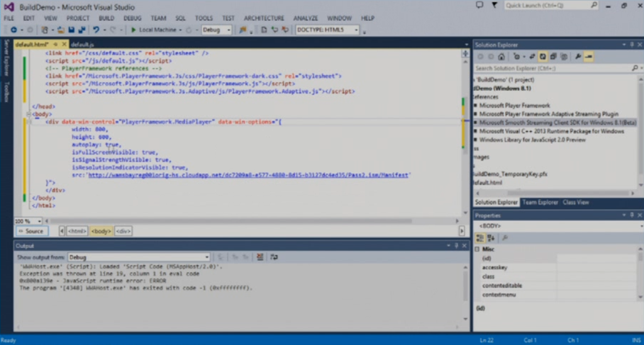Image resolution: width=644 pixels, height=345 pixels.
Task: Click the Save All toolbar icon
Action: click(x=81, y=30)
